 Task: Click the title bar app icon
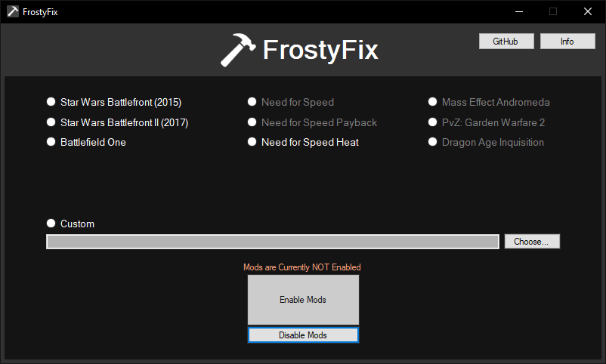tap(12, 11)
